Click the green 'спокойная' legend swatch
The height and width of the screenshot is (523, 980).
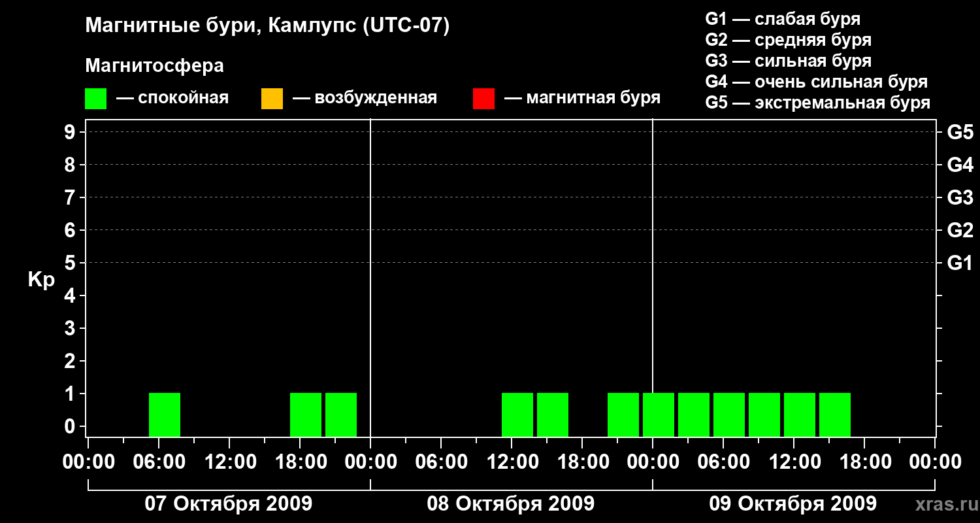click(x=96, y=99)
